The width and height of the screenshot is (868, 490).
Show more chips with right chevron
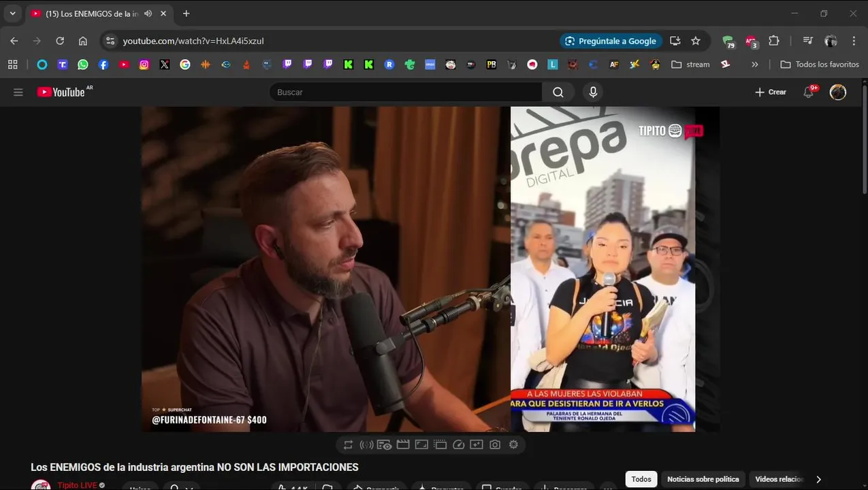click(x=818, y=479)
